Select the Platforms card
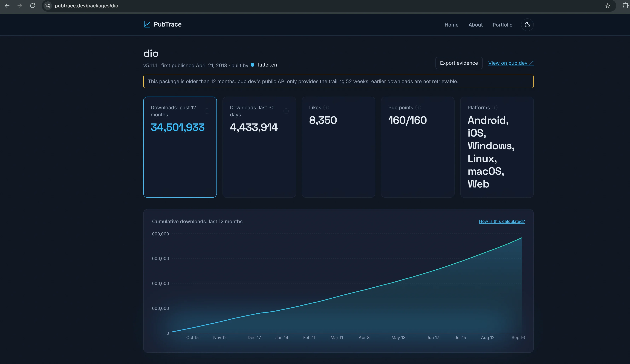The height and width of the screenshot is (364, 630). (497, 147)
